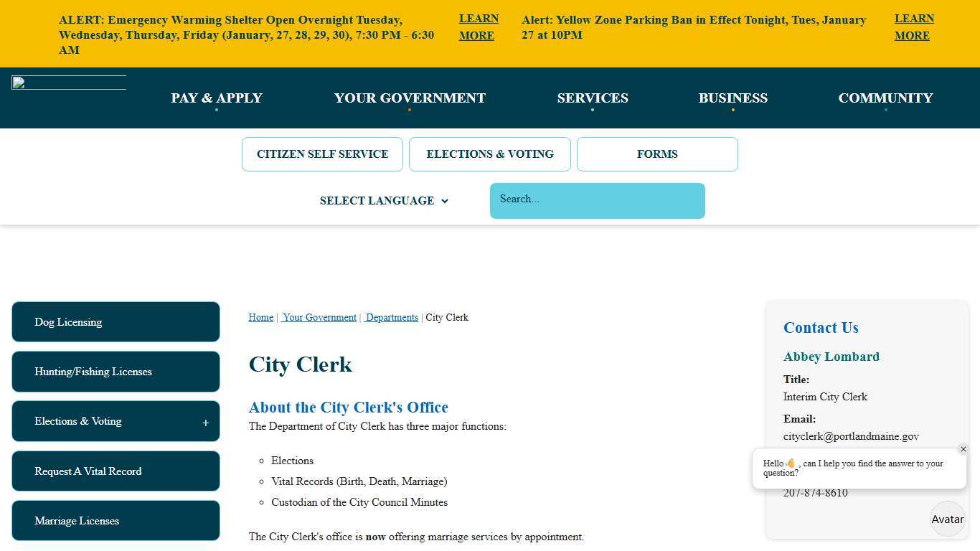
Task: Select the Citizen Self Service button
Action: click(322, 154)
